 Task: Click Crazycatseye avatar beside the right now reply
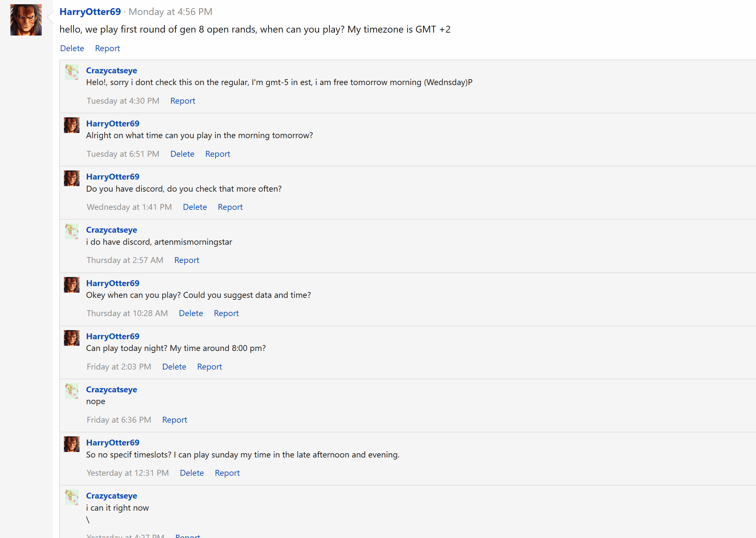72,497
